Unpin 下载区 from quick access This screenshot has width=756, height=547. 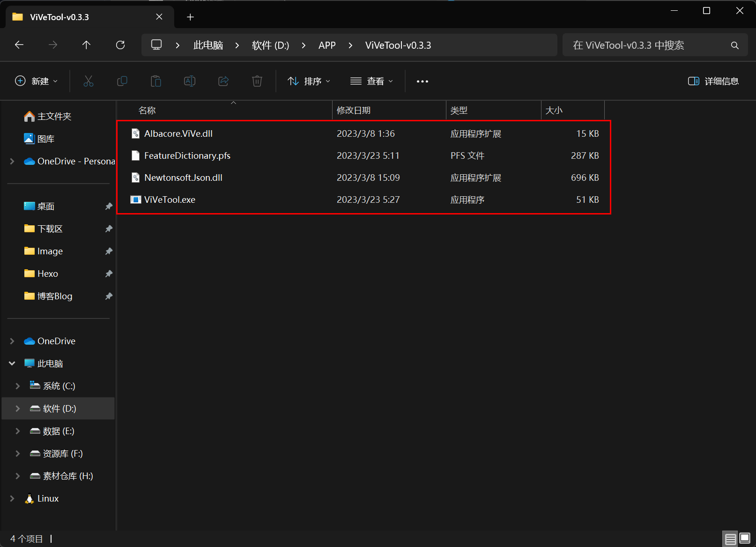click(109, 229)
